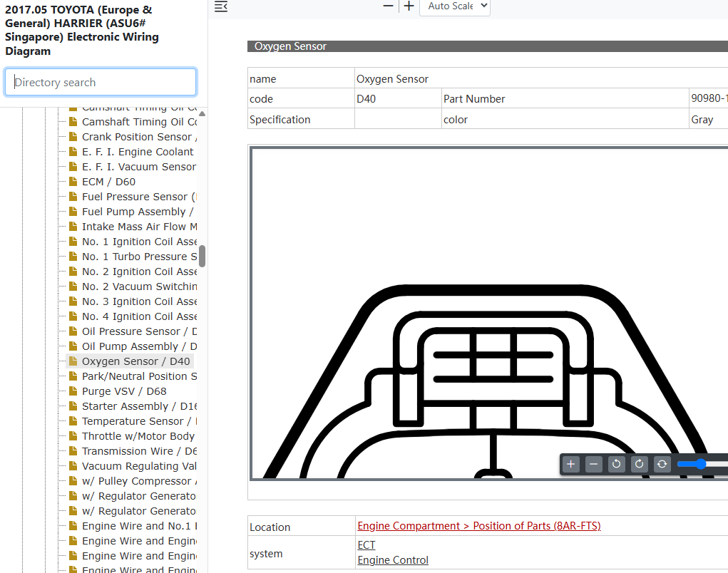Select E. F. I. Engine Coolant entry
728x573 pixels.
coord(138,152)
